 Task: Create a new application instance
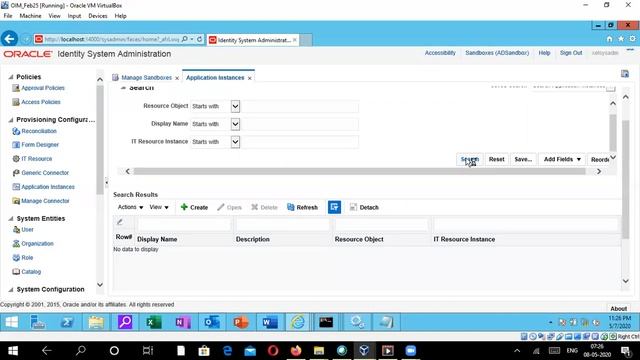[x=194, y=207]
